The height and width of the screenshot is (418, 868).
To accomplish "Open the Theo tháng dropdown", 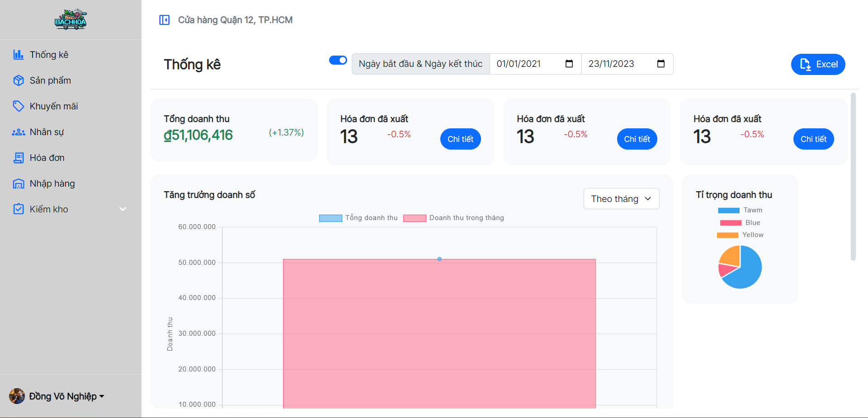I will pos(621,198).
